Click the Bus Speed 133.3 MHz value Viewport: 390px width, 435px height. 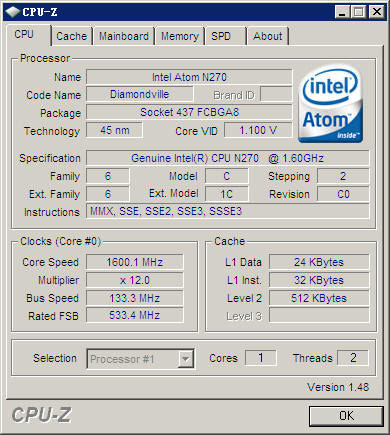coord(135,298)
